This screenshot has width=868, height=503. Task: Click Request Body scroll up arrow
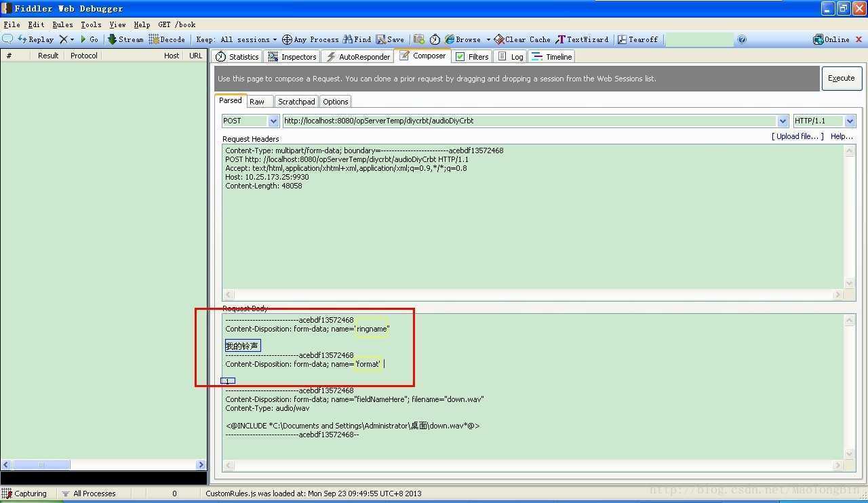[850, 320]
